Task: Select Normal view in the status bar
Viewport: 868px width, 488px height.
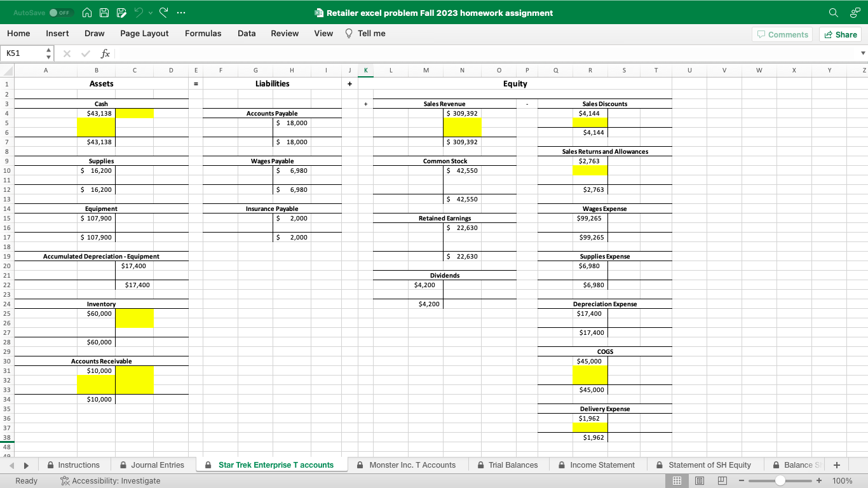Action: coord(677,481)
